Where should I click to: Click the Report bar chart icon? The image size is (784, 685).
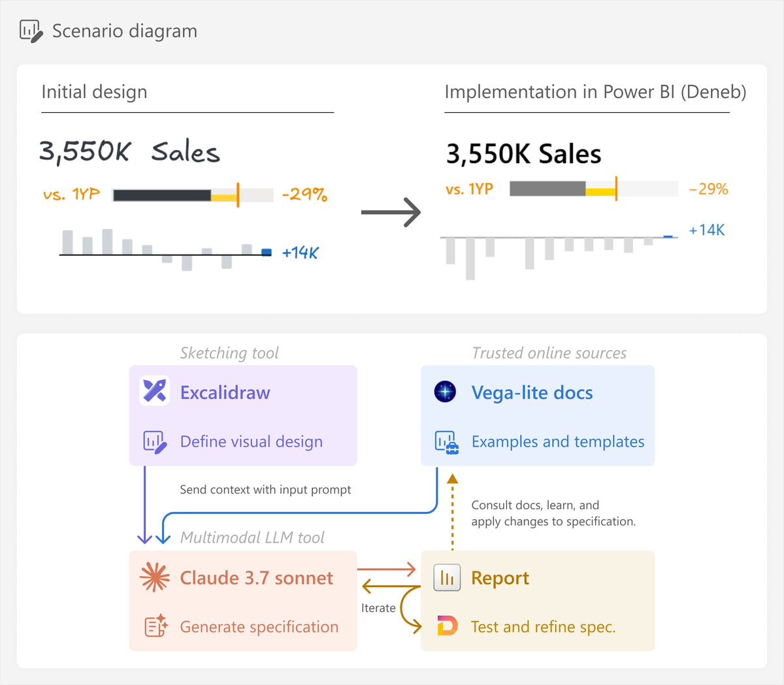tap(447, 577)
